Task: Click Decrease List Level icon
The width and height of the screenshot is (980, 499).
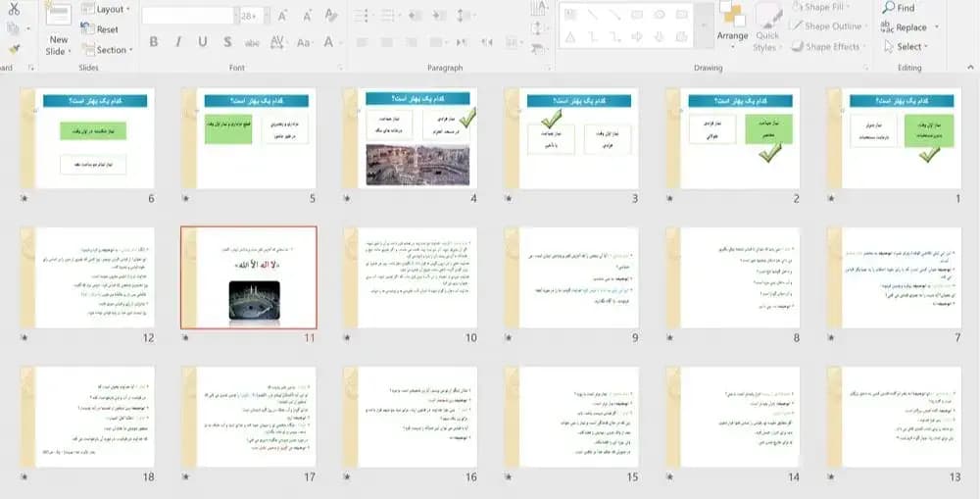Action: [415, 16]
